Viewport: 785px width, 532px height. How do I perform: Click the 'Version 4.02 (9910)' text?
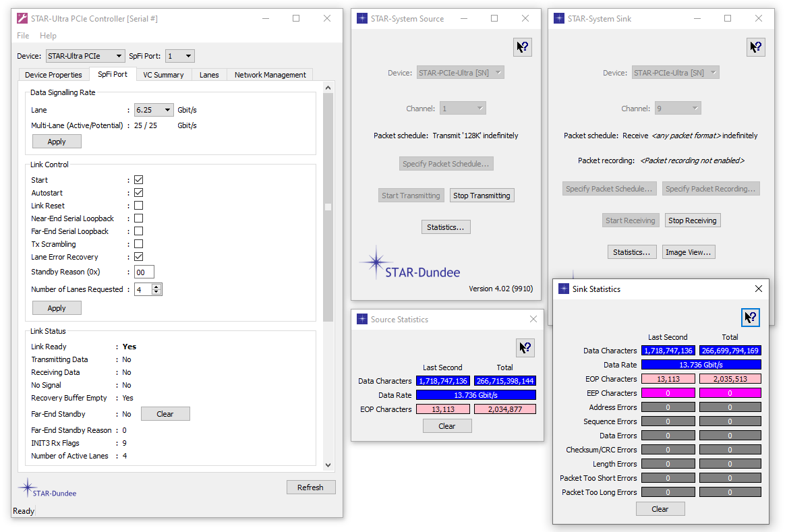[500, 289]
